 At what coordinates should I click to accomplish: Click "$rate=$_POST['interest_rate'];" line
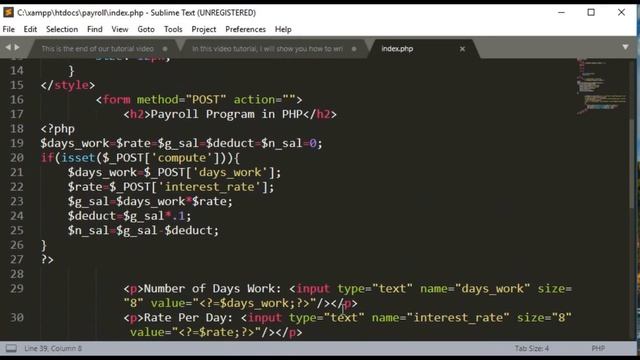pos(171,187)
